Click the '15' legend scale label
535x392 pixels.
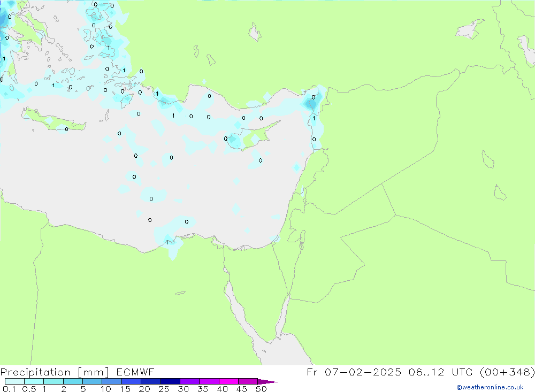point(125,389)
